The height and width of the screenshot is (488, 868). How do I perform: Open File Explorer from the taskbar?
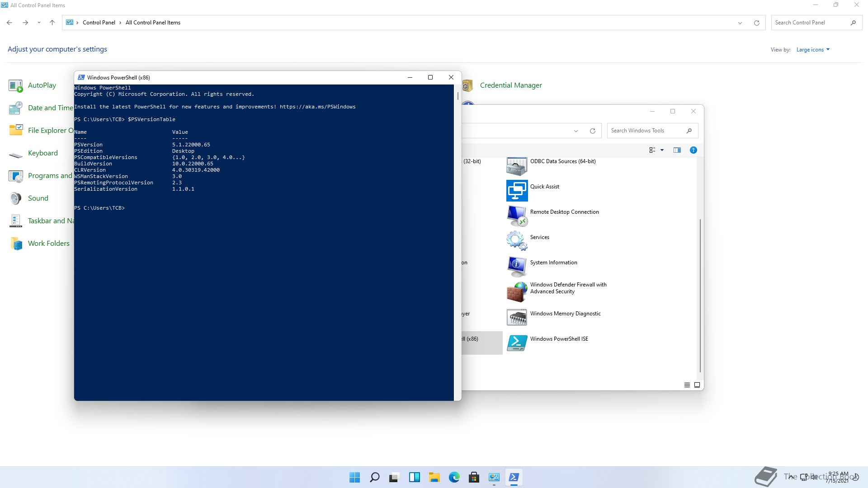point(434,477)
